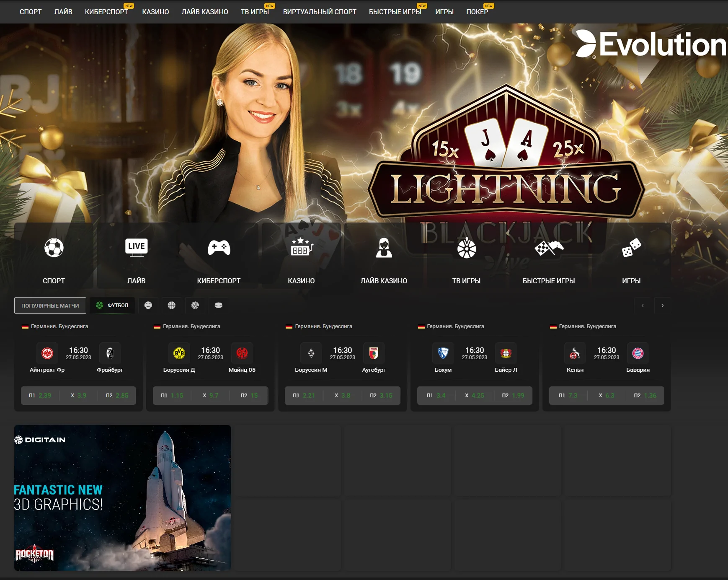Open the Лайв tile with LIVE icon

pos(137,256)
